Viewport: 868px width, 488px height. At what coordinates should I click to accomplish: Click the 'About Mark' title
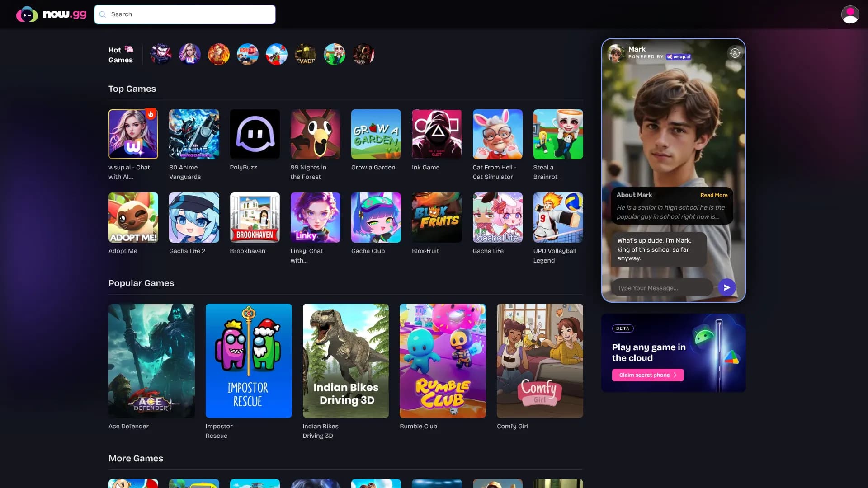634,195
